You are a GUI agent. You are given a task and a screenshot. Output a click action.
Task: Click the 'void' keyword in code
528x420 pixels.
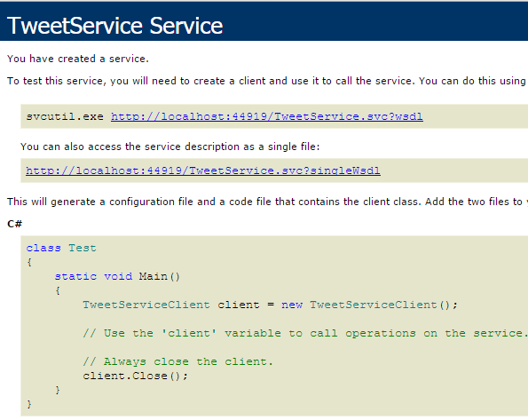point(118,276)
